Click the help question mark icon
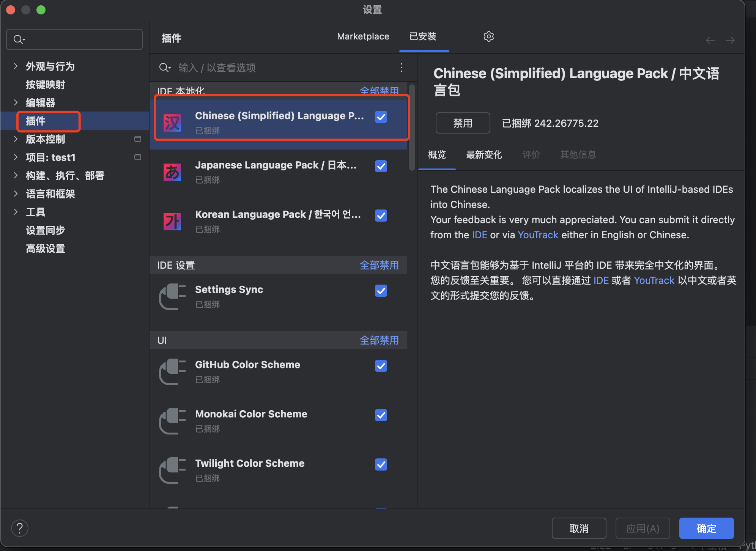 pos(20,528)
